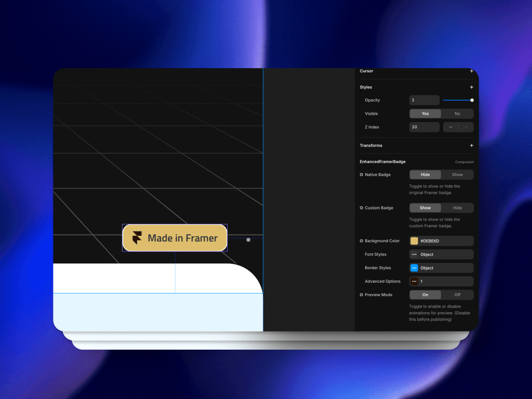Click the Opacity value field

click(424, 100)
